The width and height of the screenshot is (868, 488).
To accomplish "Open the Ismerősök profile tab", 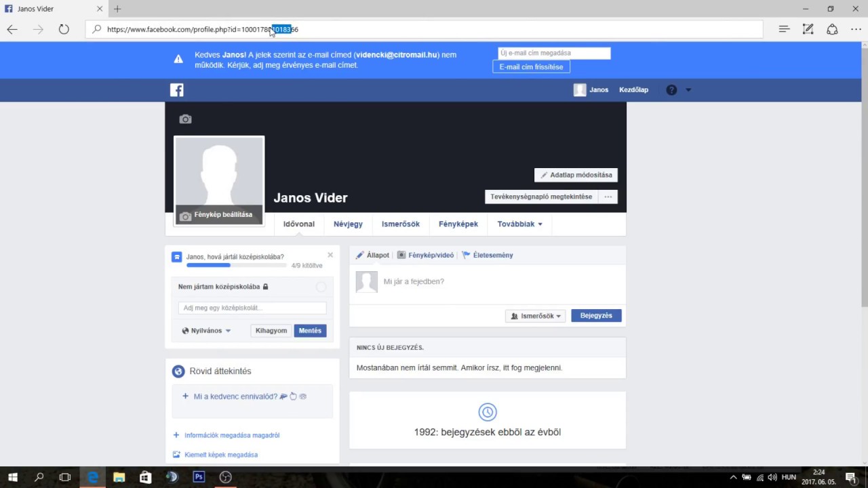I will [401, 224].
